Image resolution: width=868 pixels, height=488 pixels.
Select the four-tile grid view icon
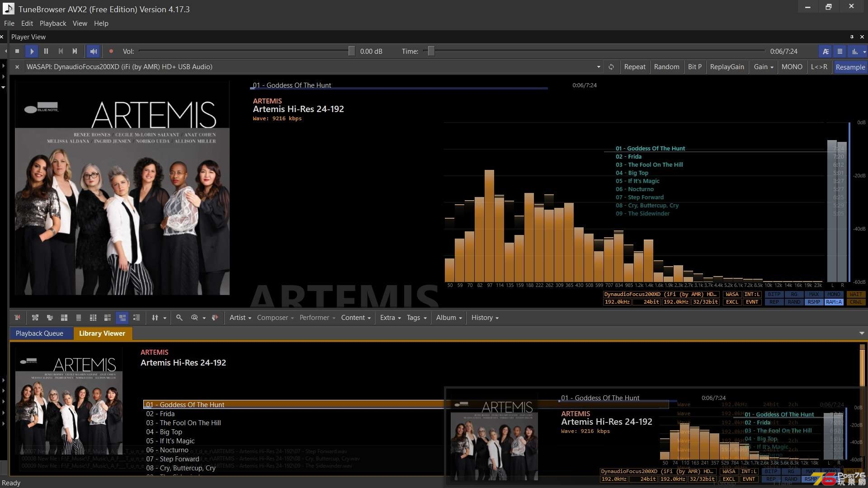pyautogui.click(x=64, y=318)
